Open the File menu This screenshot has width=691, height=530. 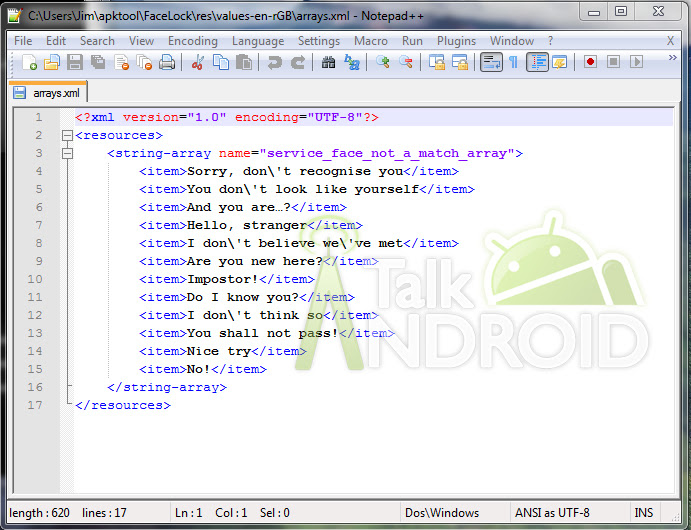pyautogui.click(x=23, y=41)
